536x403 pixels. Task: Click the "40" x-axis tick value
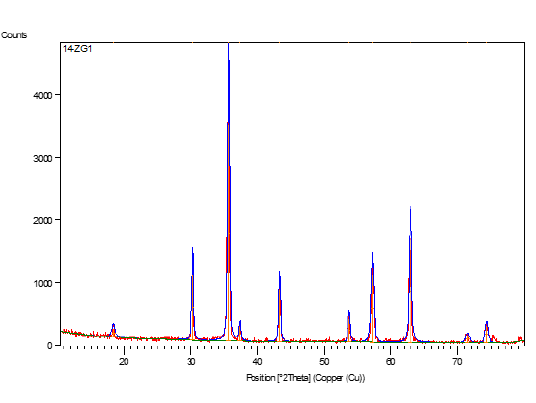click(257, 362)
